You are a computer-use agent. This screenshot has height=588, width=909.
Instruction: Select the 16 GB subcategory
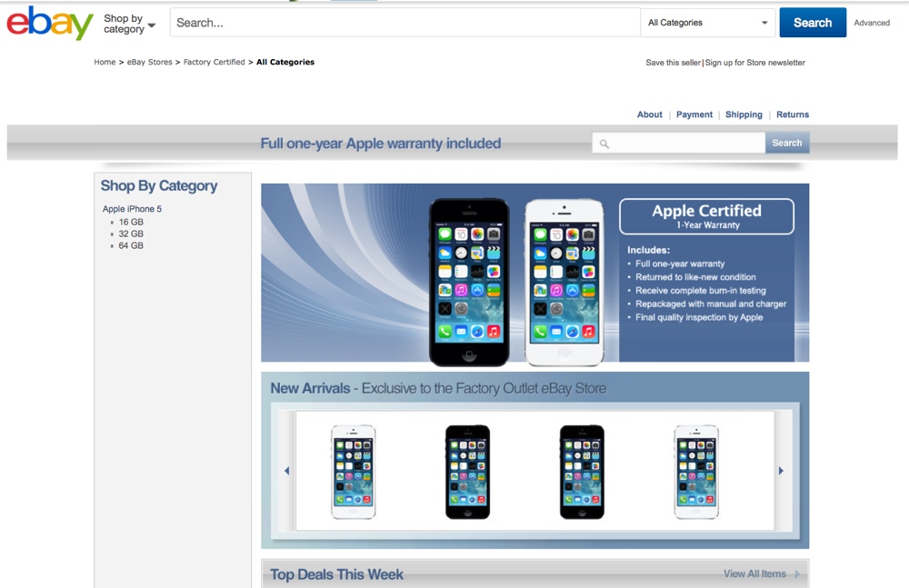pyautogui.click(x=131, y=222)
